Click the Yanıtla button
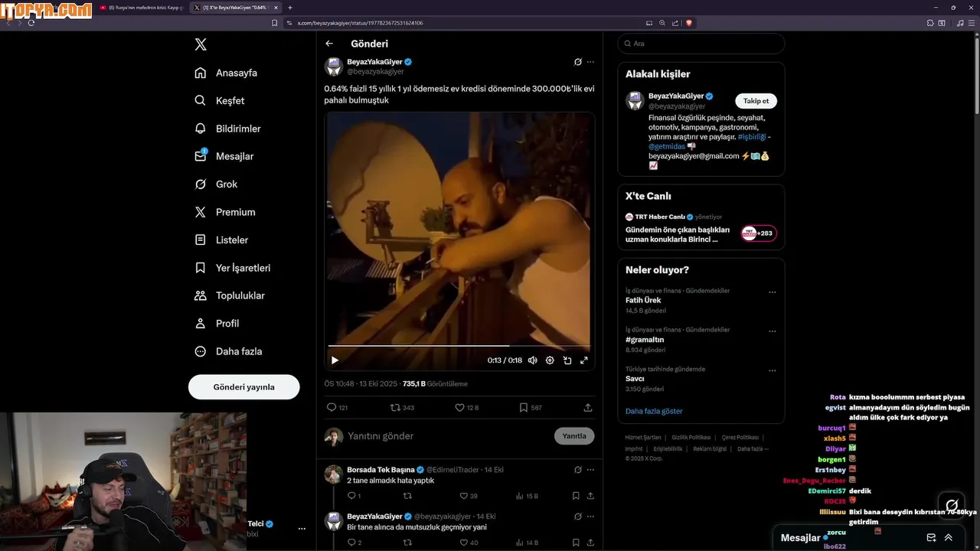Image resolution: width=980 pixels, height=551 pixels. [x=574, y=436]
